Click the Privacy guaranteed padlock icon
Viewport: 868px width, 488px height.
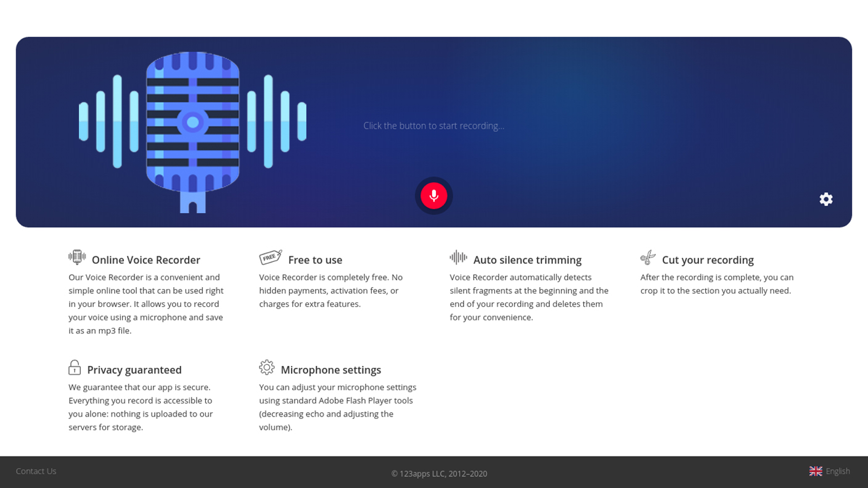pos(75,367)
